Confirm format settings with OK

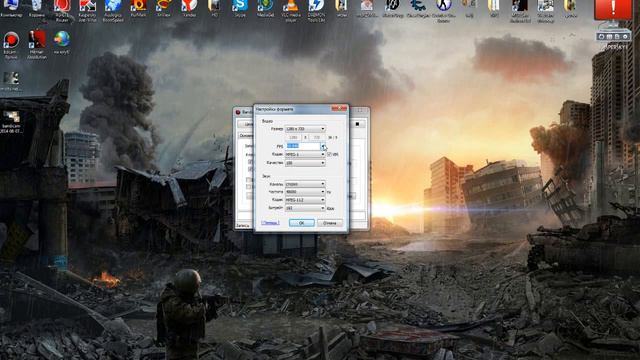click(302, 223)
